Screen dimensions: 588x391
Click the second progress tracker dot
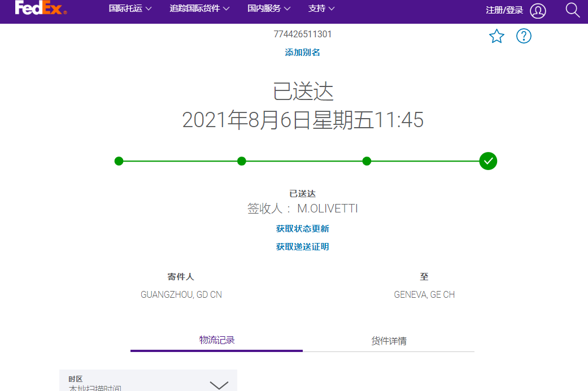tap(242, 161)
